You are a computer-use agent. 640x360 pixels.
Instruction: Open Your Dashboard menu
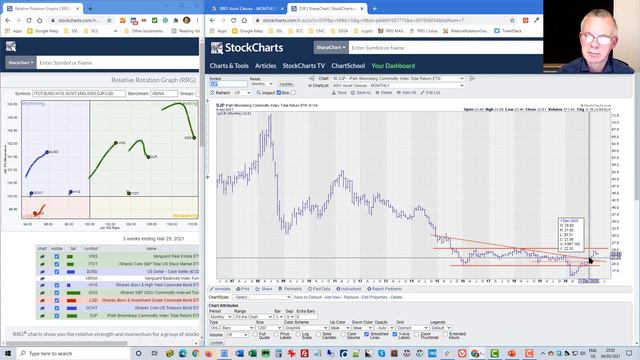tap(393, 66)
